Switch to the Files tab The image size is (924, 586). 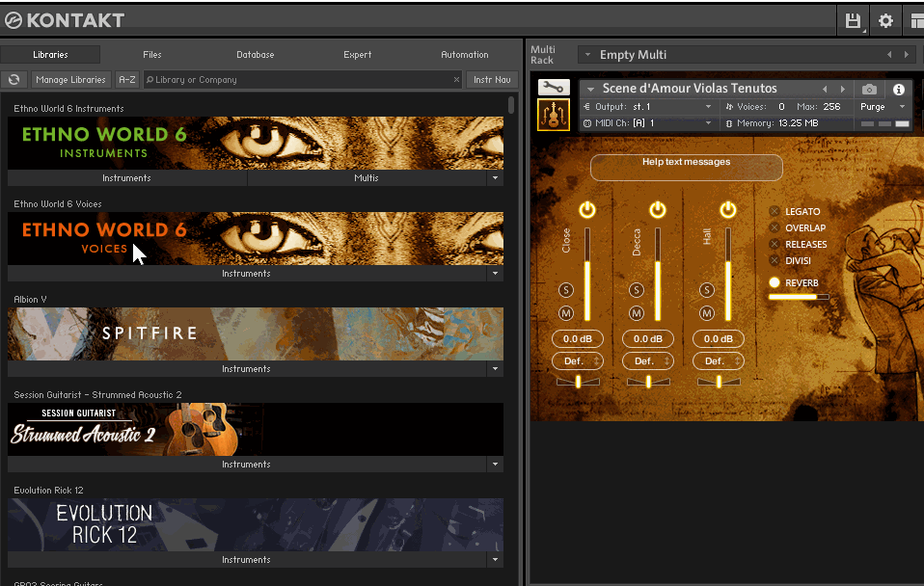click(152, 54)
